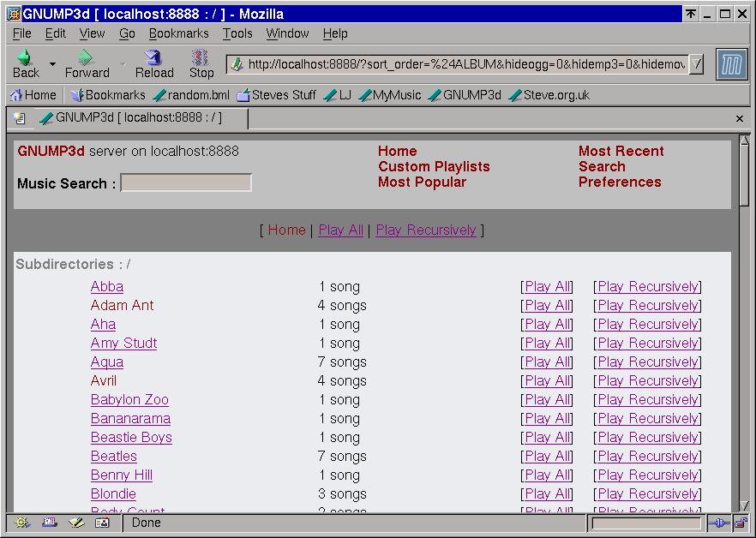Open the Bookmarks menu
This screenshot has height=538, width=756.
(179, 33)
